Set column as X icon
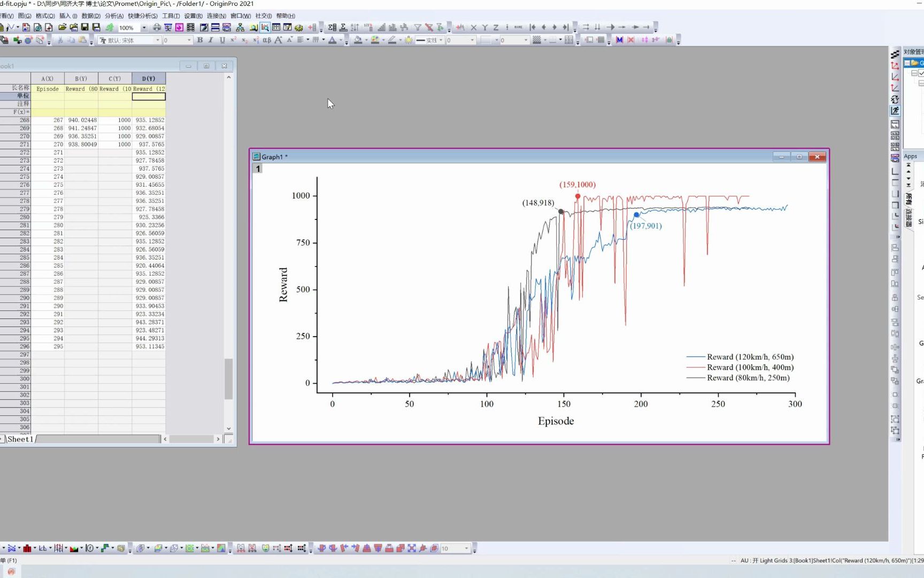The height and width of the screenshot is (578, 924). pos(473,27)
